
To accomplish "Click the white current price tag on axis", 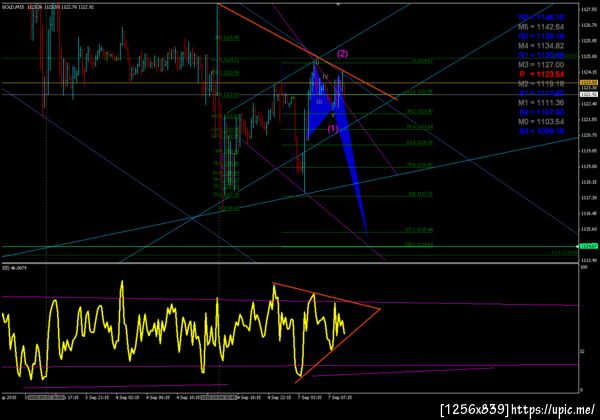I will click(x=589, y=94).
